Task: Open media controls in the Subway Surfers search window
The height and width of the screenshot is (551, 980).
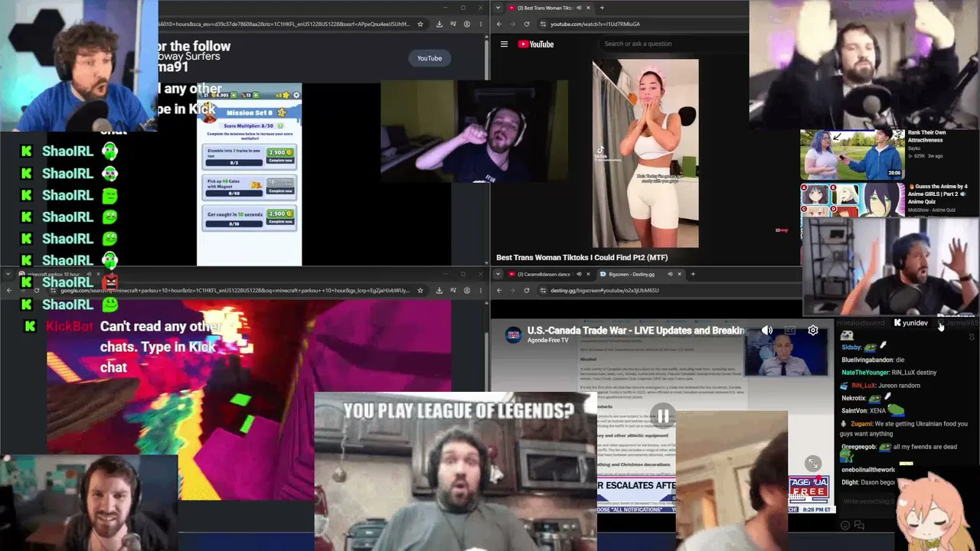Action: (x=455, y=24)
